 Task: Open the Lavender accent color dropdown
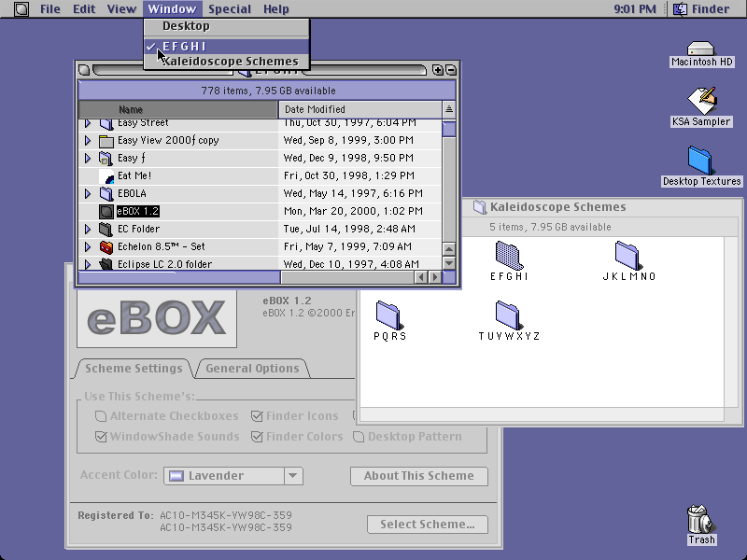(x=233, y=476)
